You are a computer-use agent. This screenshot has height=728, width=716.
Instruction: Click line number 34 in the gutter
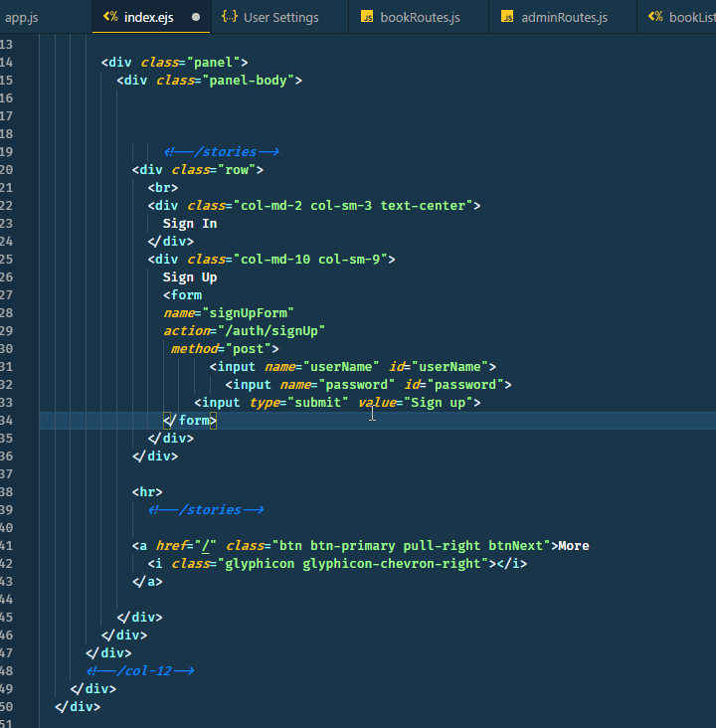(8, 420)
